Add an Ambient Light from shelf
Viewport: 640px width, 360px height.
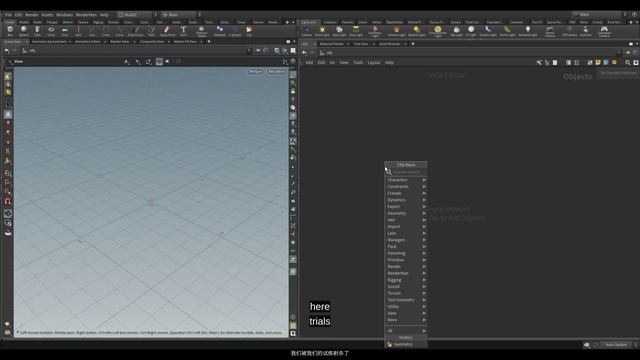pyautogui.click(x=528, y=31)
